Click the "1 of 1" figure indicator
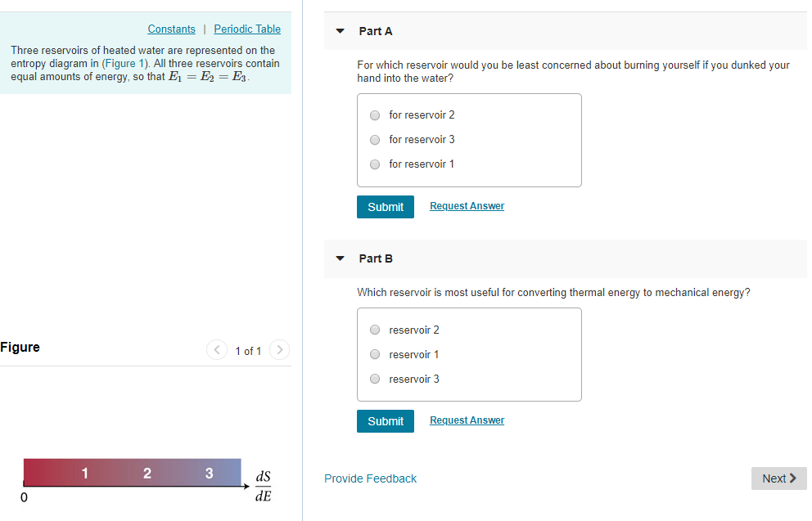812x521 pixels. pyautogui.click(x=248, y=350)
